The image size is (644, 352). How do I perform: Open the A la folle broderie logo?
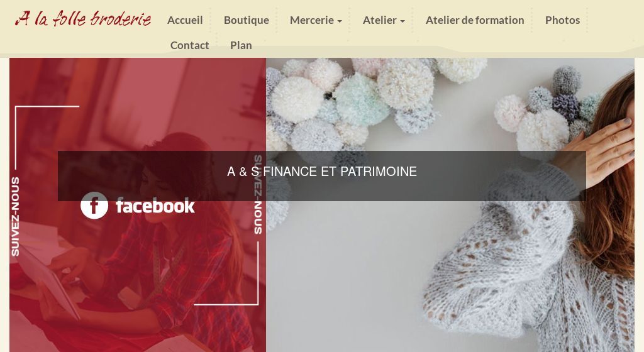tap(83, 19)
